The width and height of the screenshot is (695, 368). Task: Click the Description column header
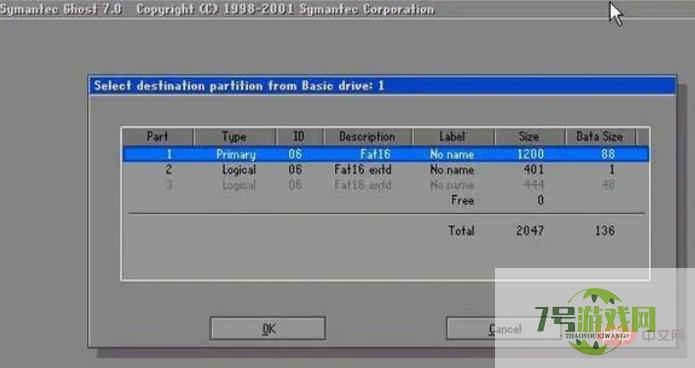367,137
